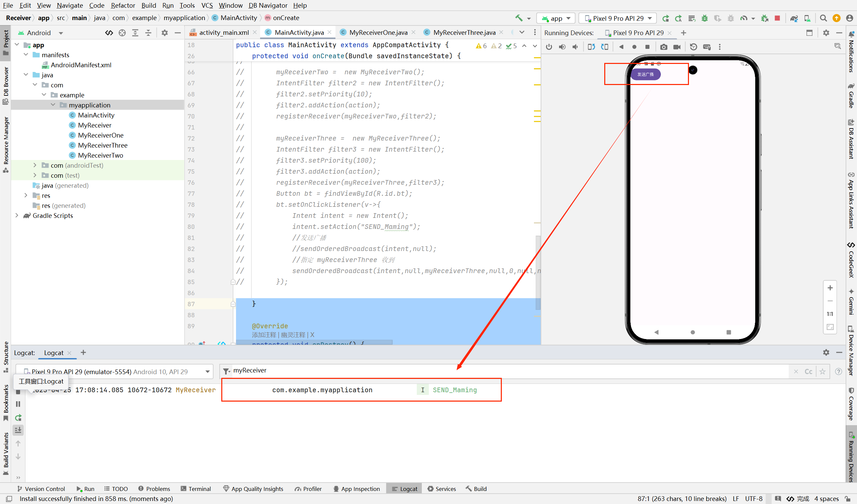Stop the running app with red square
The image size is (857, 504).
(777, 18)
